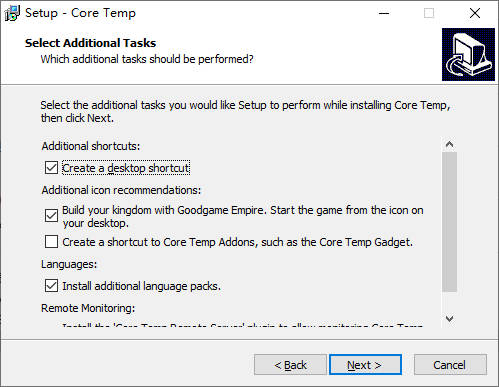Minimize the Core Temp Setup window
The width and height of the screenshot is (499, 387).
tap(384, 13)
